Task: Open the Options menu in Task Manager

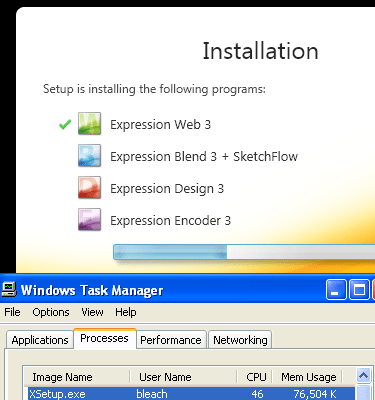Action: pos(51,312)
